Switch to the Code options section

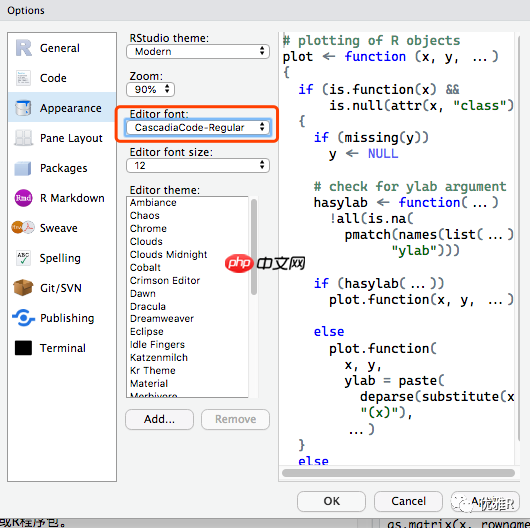pos(62,78)
